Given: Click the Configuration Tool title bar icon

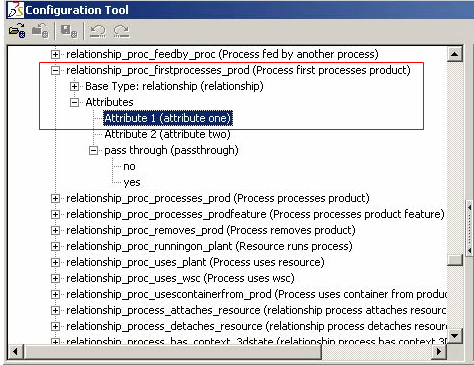Looking at the screenshot, I should 16,10.
